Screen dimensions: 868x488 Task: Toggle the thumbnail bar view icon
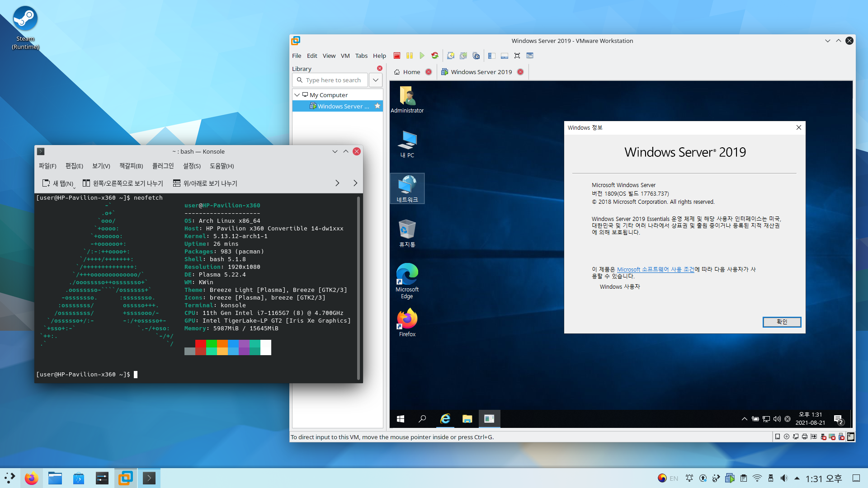tap(505, 56)
